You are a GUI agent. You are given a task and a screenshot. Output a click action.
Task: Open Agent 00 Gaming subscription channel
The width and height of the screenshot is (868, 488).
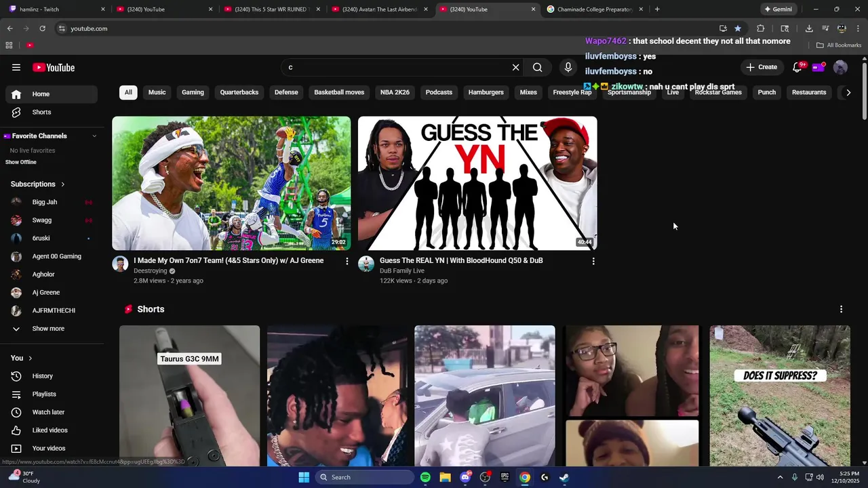coord(52,256)
